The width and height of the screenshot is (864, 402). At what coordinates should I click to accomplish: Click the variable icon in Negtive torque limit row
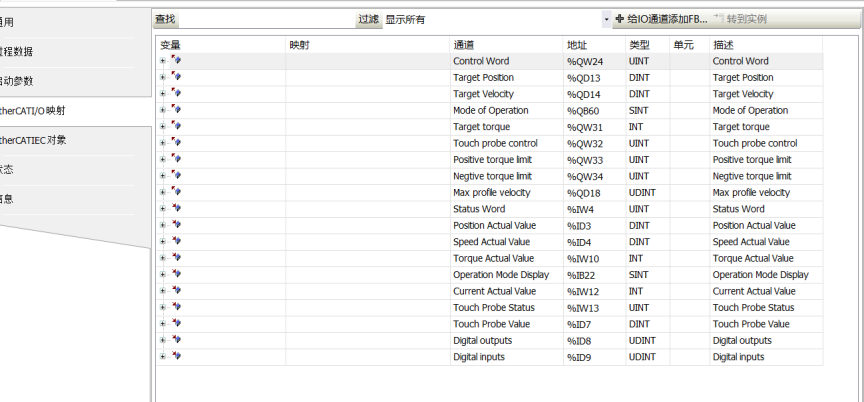tap(176, 176)
